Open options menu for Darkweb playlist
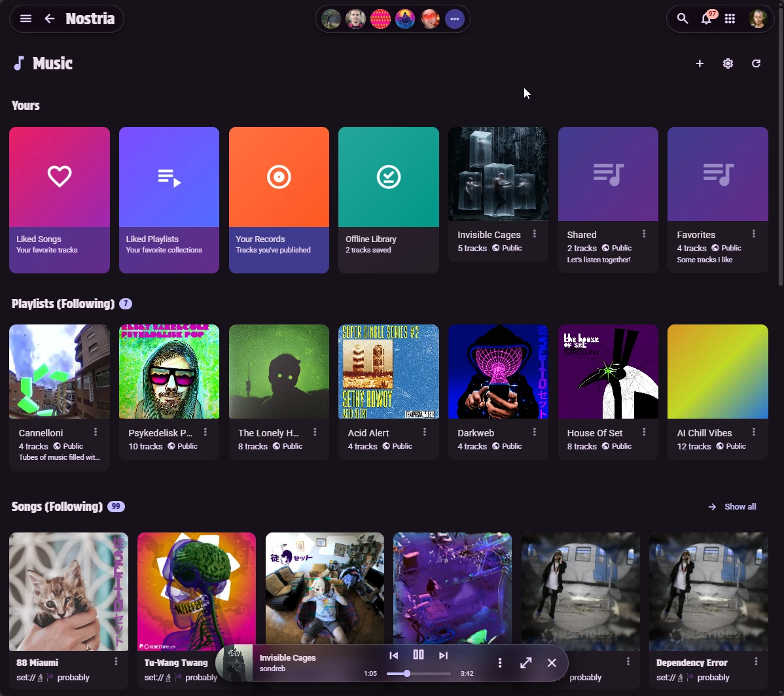Viewport: 784px width, 696px height. point(534,432)
